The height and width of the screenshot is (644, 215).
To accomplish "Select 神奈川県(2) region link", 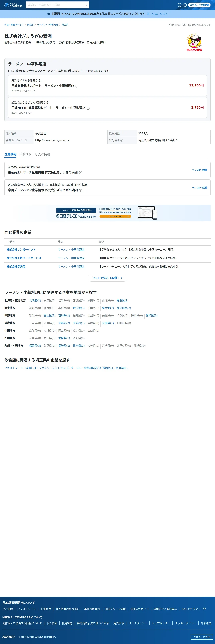I will 124,308.
